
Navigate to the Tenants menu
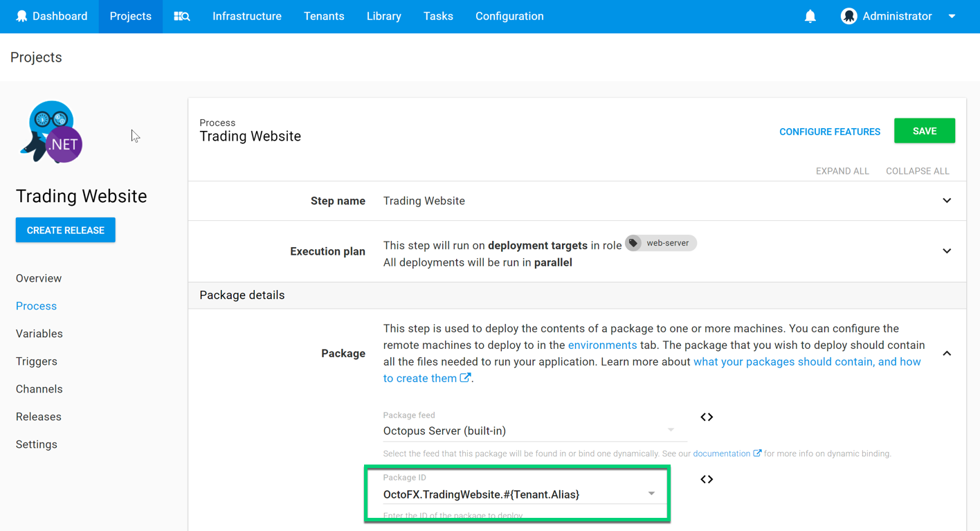point(324,16)
